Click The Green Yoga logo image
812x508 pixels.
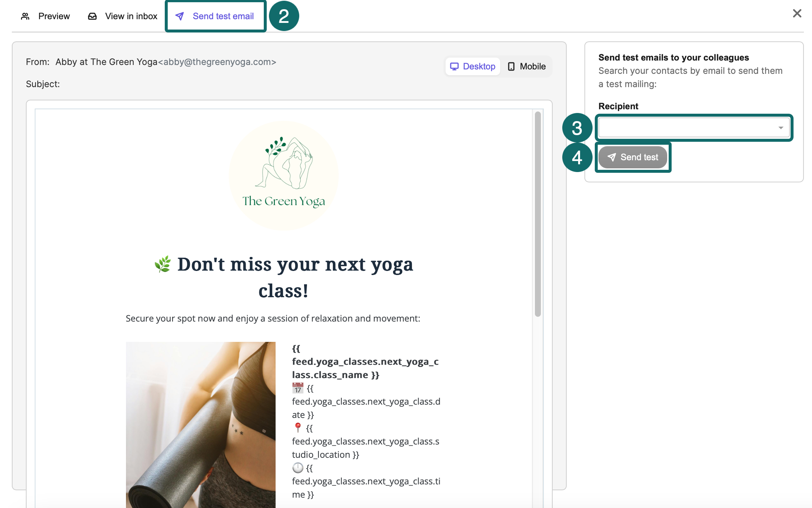(284, 176)
